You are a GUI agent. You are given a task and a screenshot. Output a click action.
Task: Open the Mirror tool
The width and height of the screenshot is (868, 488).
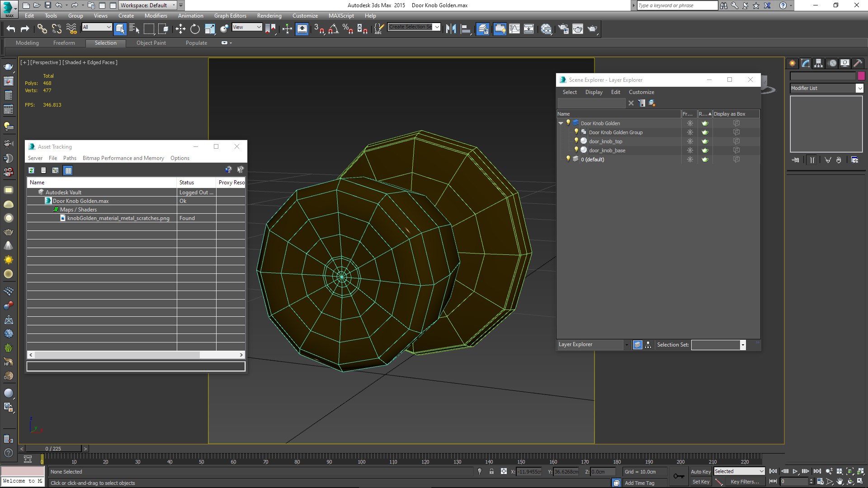coord(451,29)
